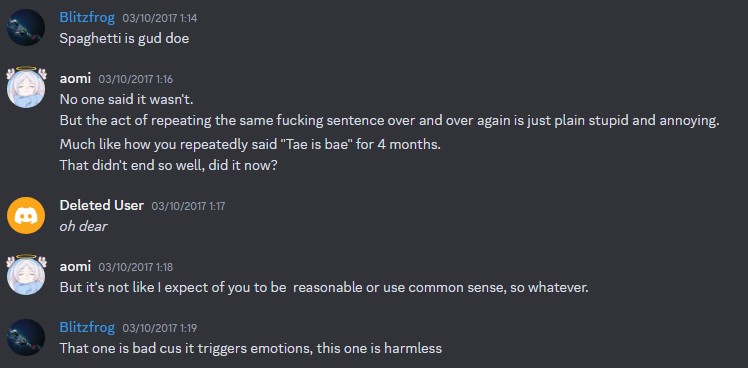Click the "Spaghetti is gud doe" message

click(124, 39)
